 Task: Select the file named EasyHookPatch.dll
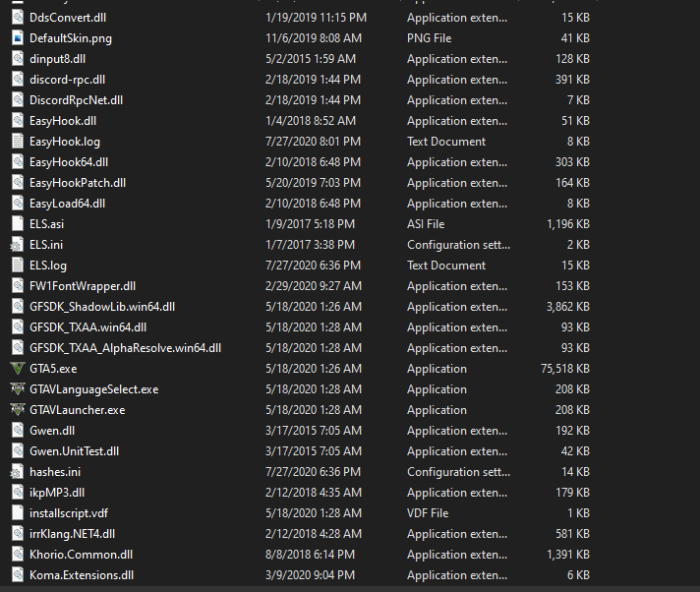tap(78, 183)
